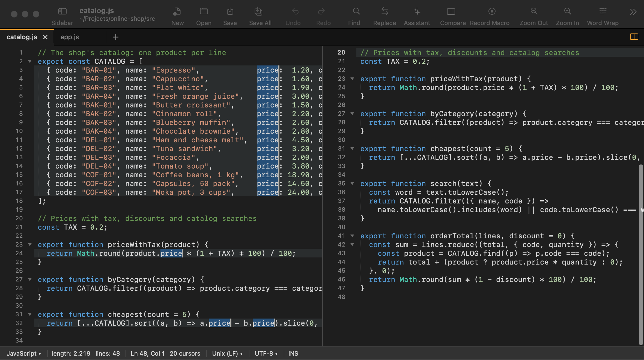Toggle the split editor view icon
Screen dimensions: 644x360
pos(634,37)
